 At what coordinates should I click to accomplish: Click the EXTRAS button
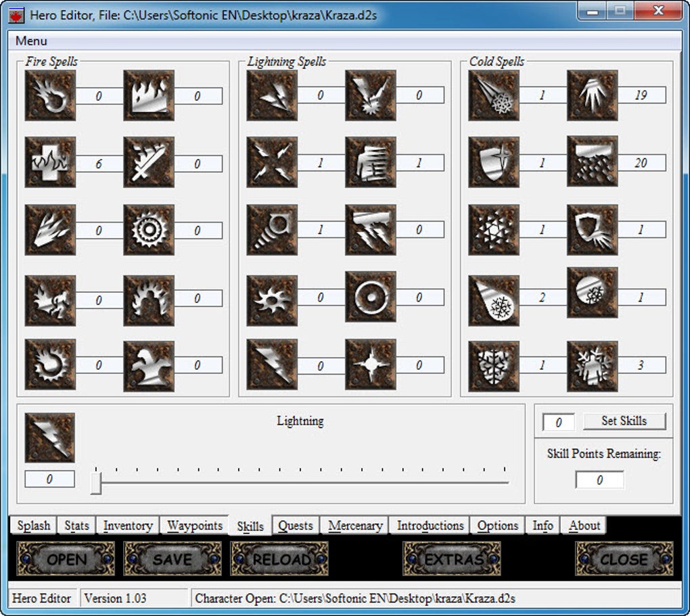[452, 559]
